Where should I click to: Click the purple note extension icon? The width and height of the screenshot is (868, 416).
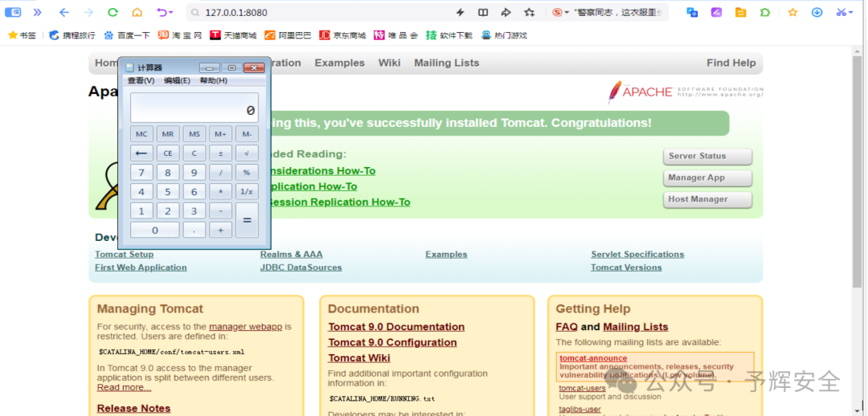[x=716, y=12]
